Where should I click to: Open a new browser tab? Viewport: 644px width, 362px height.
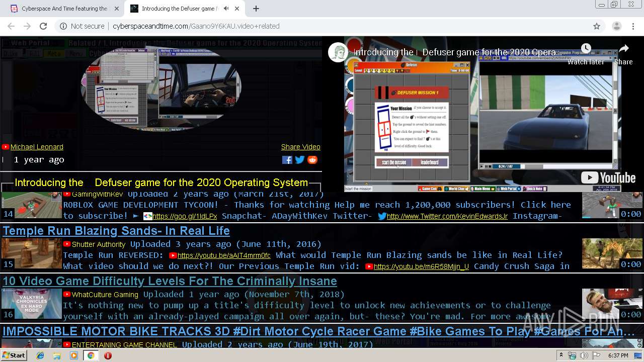pos(256,9)
